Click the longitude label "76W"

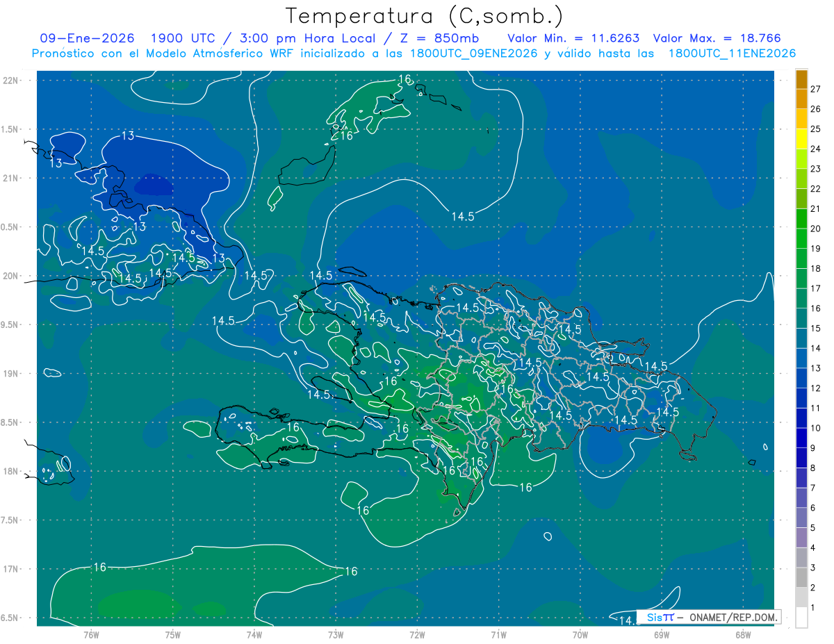(x=91, y=635)
